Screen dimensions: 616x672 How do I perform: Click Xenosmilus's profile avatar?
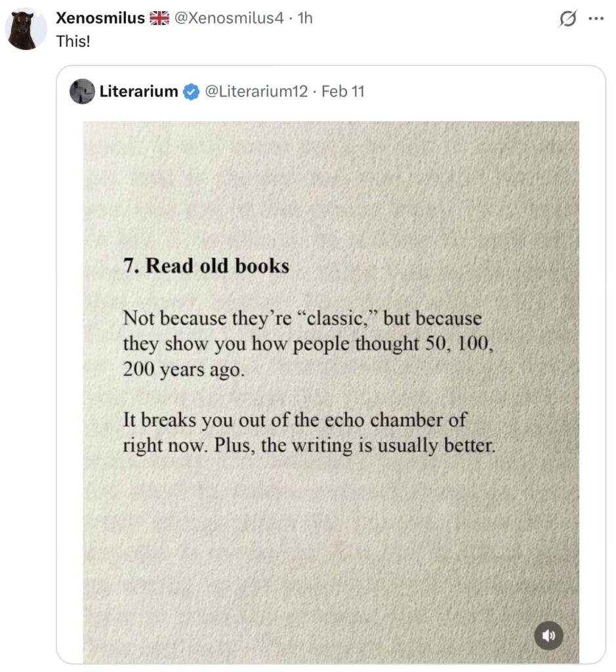pos(26,29)
